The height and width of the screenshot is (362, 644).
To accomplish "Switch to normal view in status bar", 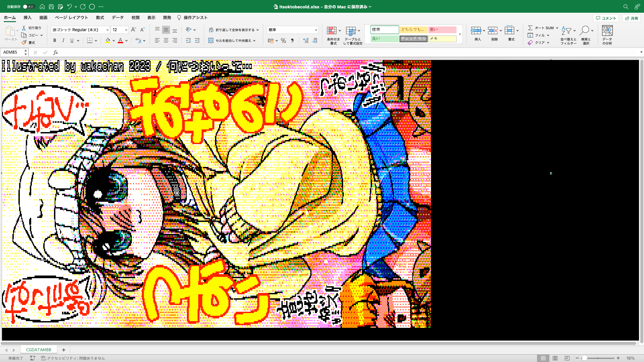I will tap(543, 358).
